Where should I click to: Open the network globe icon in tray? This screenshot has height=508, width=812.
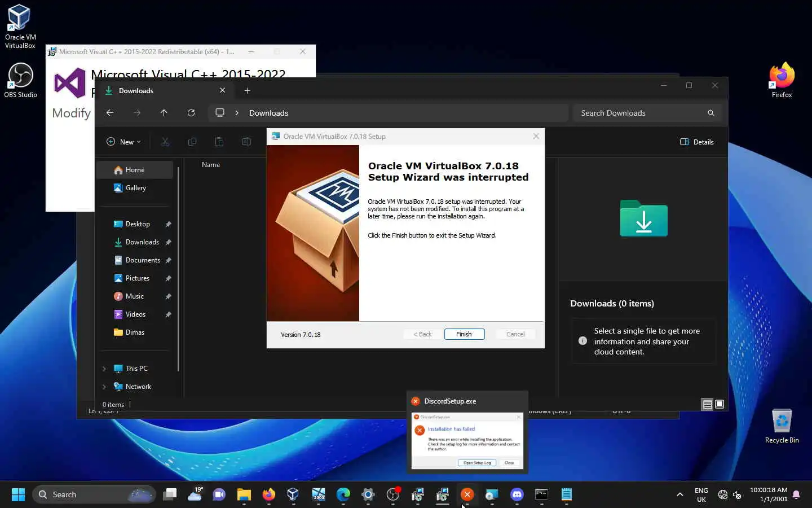pyautogui.click(x=723, y=494)
